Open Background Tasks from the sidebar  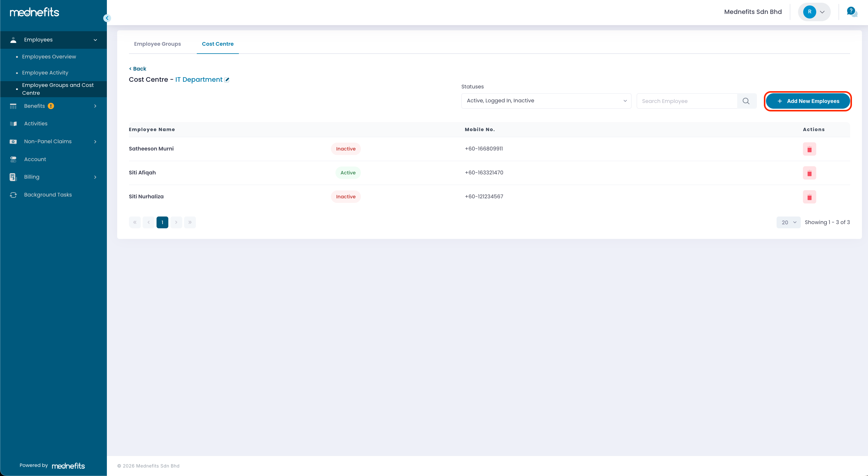click(48, 194)
